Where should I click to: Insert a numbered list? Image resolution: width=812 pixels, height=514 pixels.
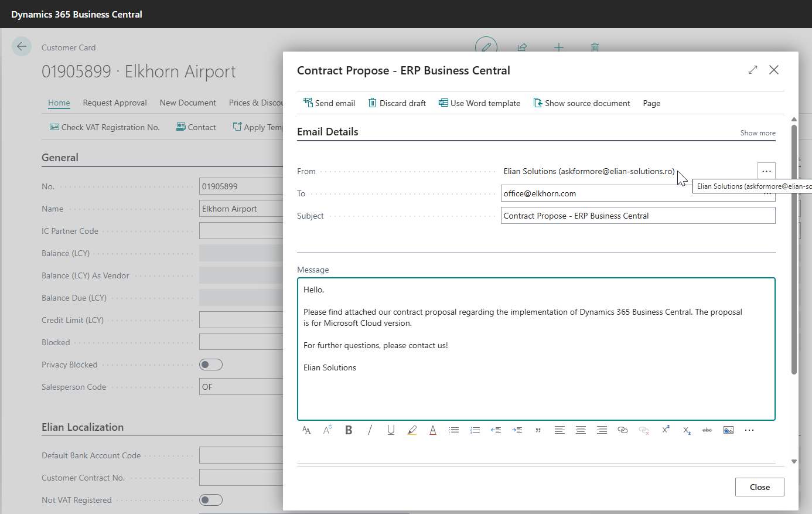(475, 430)
